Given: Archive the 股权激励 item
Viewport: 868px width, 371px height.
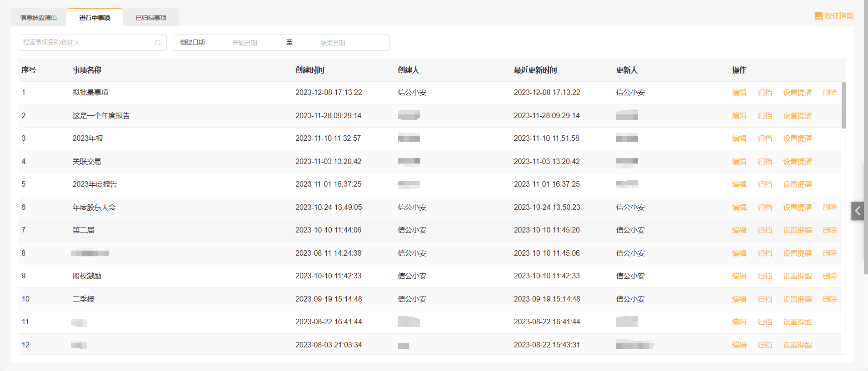Looking at the screenshot, I should [764, 276].
